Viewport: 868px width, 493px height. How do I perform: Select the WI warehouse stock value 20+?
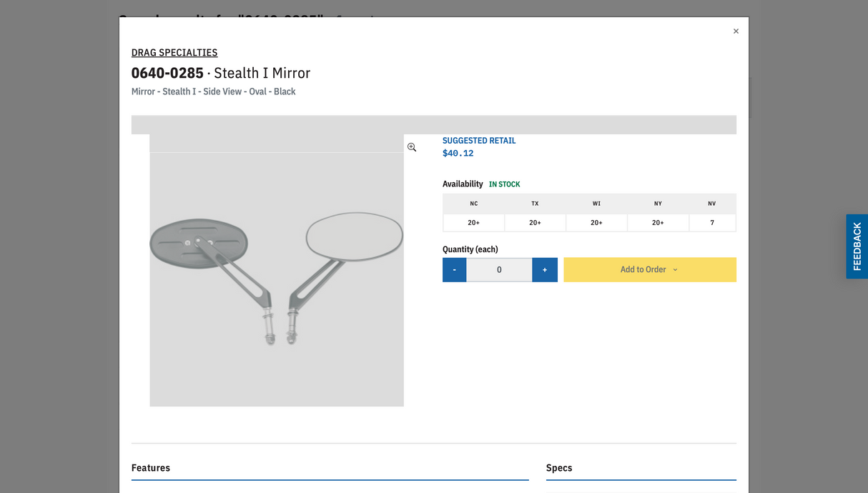pos(596,223)
